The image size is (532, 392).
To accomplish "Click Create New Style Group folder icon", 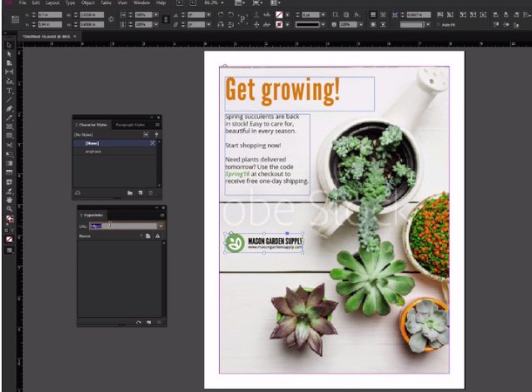I will coord(130,192).
